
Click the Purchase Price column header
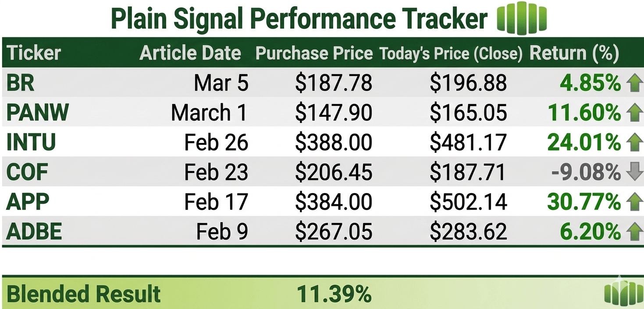click(x=314, y=53)
